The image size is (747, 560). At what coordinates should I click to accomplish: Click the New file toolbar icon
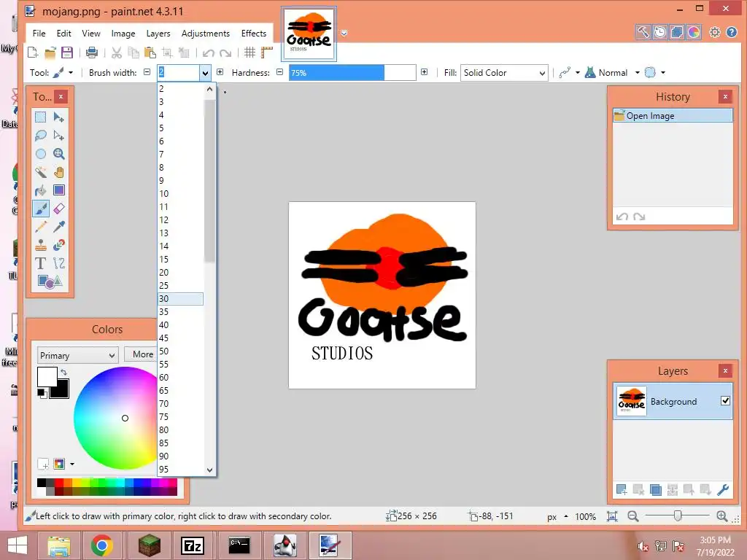point(33,52)
